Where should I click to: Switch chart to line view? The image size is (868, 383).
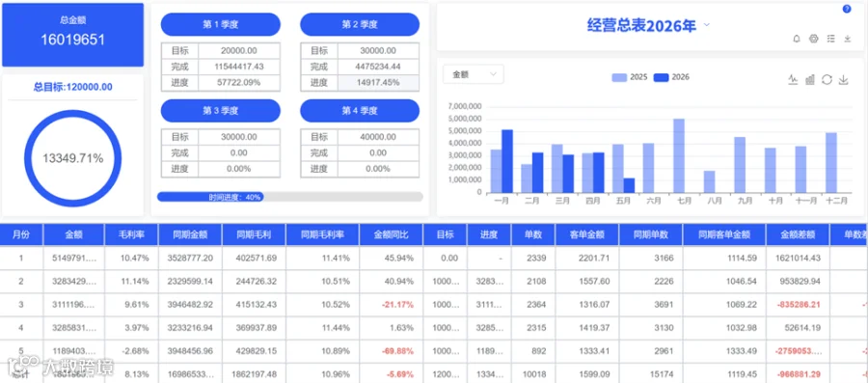tap(794, 80)
